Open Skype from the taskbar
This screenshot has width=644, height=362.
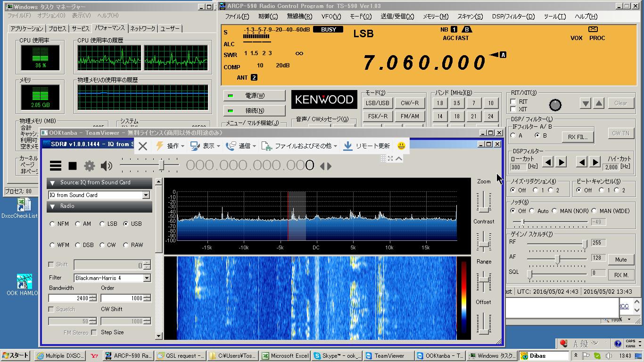point(338,356)
